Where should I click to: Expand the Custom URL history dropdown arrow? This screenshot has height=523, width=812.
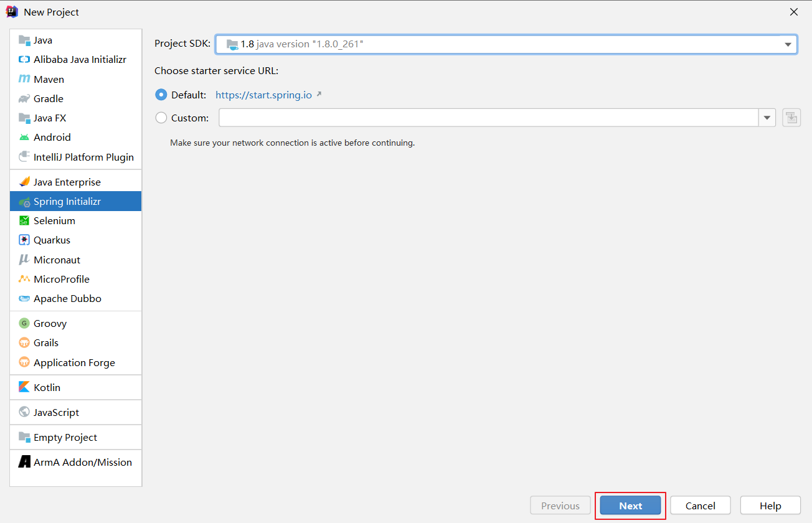(x=767, y=118)
